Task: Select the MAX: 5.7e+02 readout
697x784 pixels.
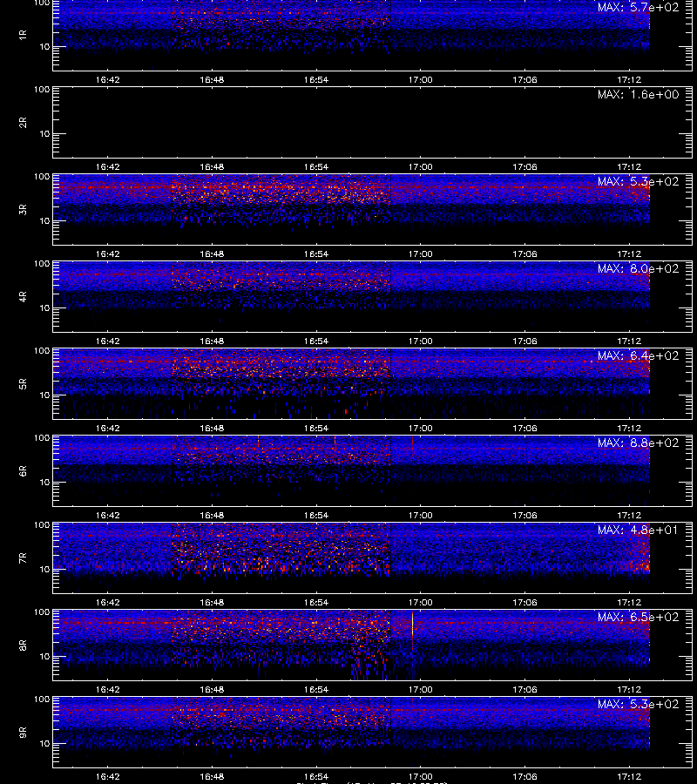Action: coord(638,8)
